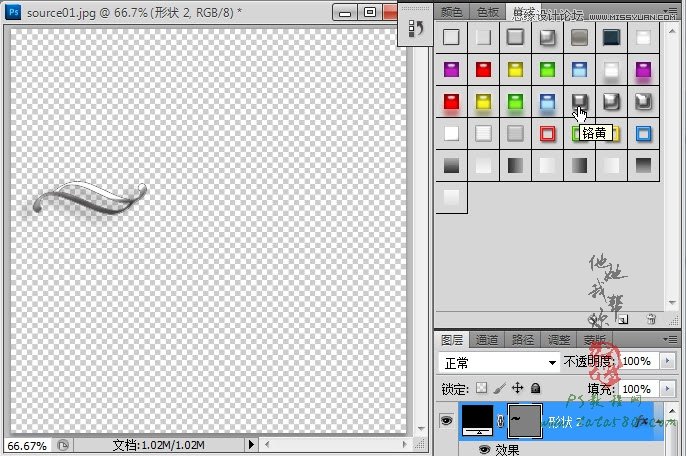This screenshot has height=456, width=686.
Task: Click the 66.67% zoom field
Action: (x=27, y=445)
